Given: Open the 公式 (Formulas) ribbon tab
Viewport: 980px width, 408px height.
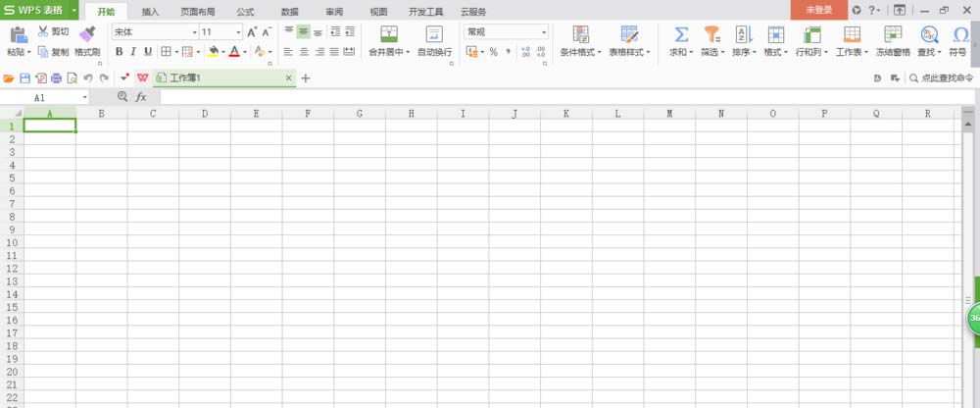Looking at the screenshot, I should [245, 11].
